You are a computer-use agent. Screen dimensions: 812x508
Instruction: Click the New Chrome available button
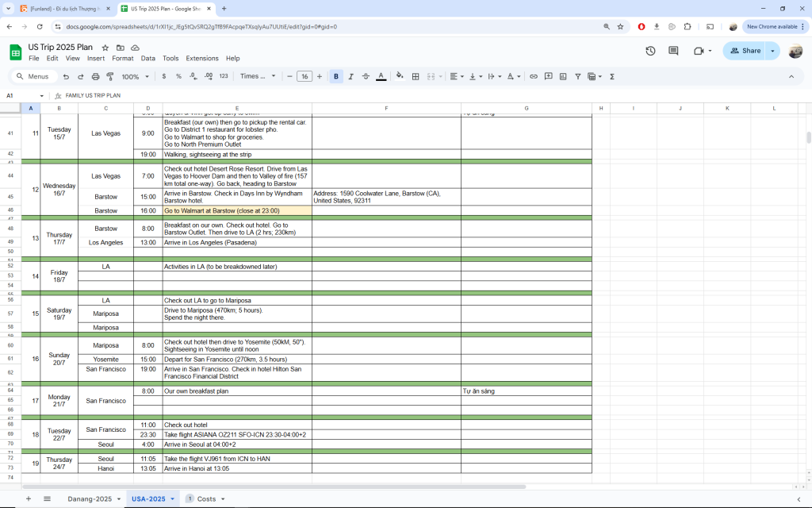[771, 26]
